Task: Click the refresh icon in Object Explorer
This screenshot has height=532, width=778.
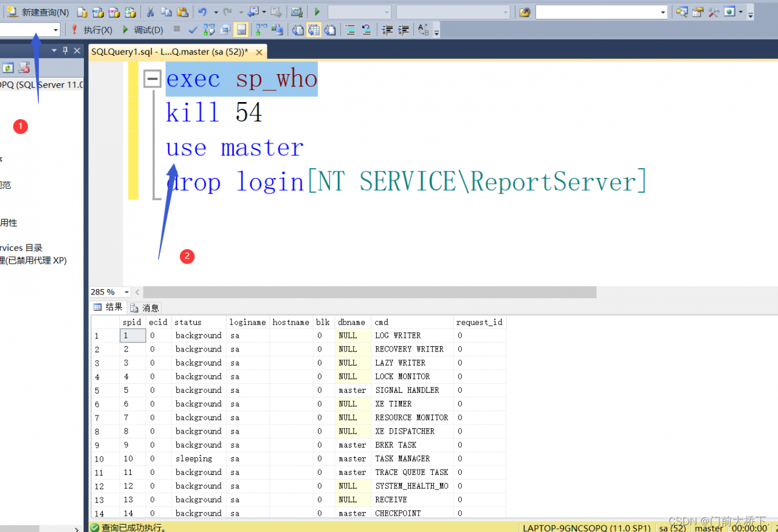Action: 9,68
